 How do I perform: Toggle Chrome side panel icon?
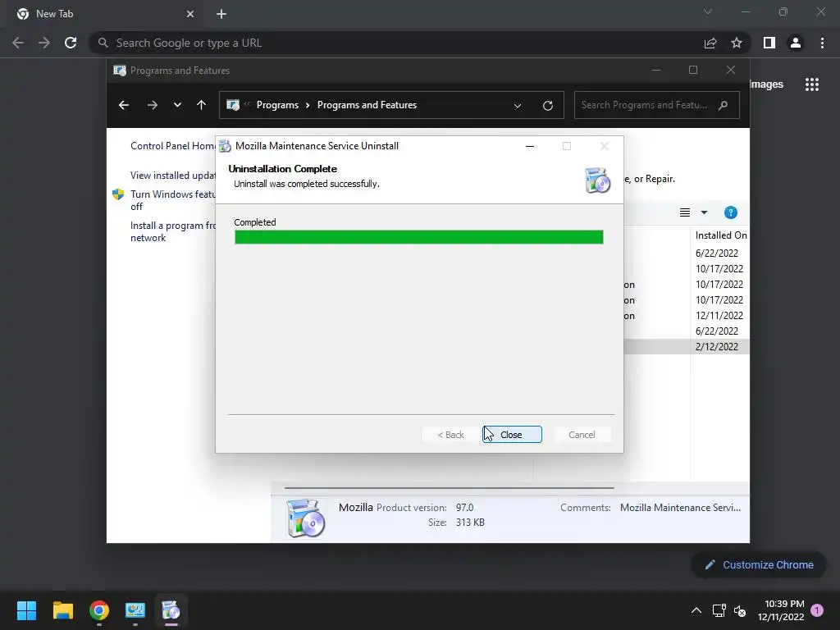coord(769,43)
